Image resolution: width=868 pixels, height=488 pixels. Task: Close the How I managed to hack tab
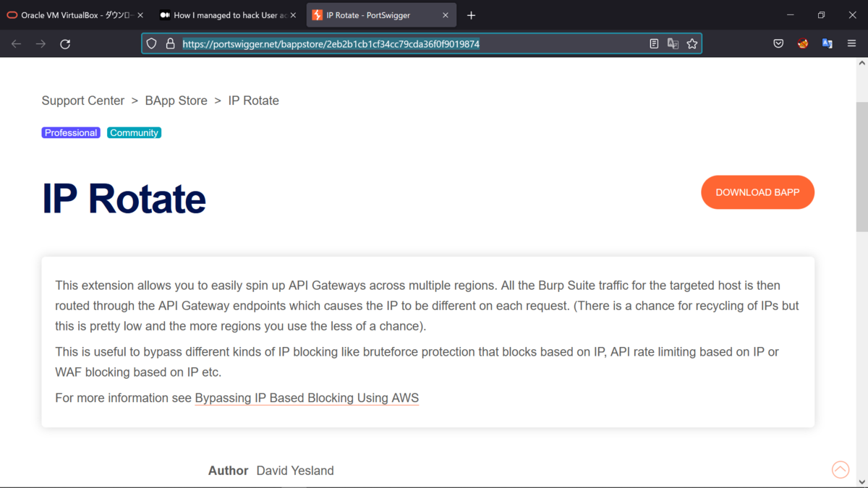pos(293,15)
